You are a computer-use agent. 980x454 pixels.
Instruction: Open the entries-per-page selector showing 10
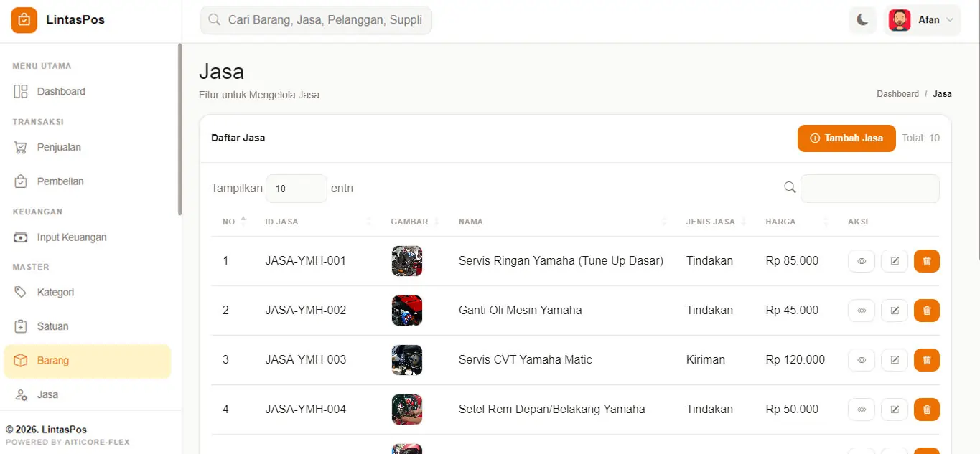[296, 189]
